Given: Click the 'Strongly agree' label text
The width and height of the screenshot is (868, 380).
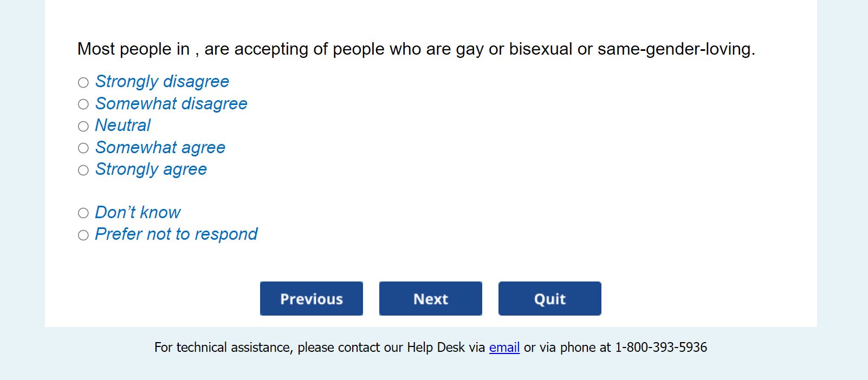Looking at the screenshot, I should [151, 169].
